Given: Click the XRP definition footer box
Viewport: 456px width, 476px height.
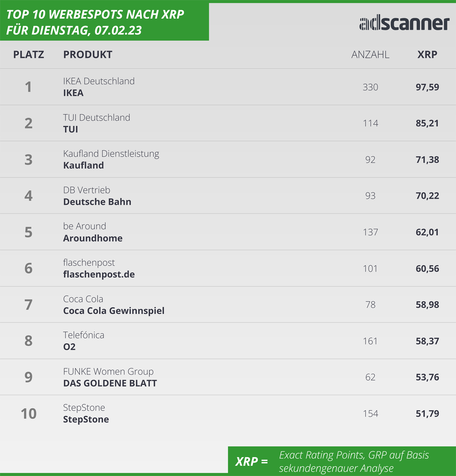Looking at the screenshot, I should tap(342, 460).
